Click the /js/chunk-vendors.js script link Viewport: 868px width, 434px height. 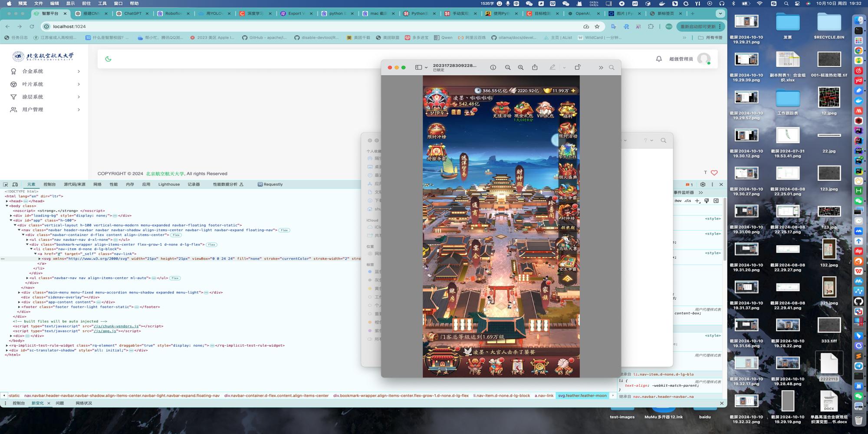click(x=116, y=326)
